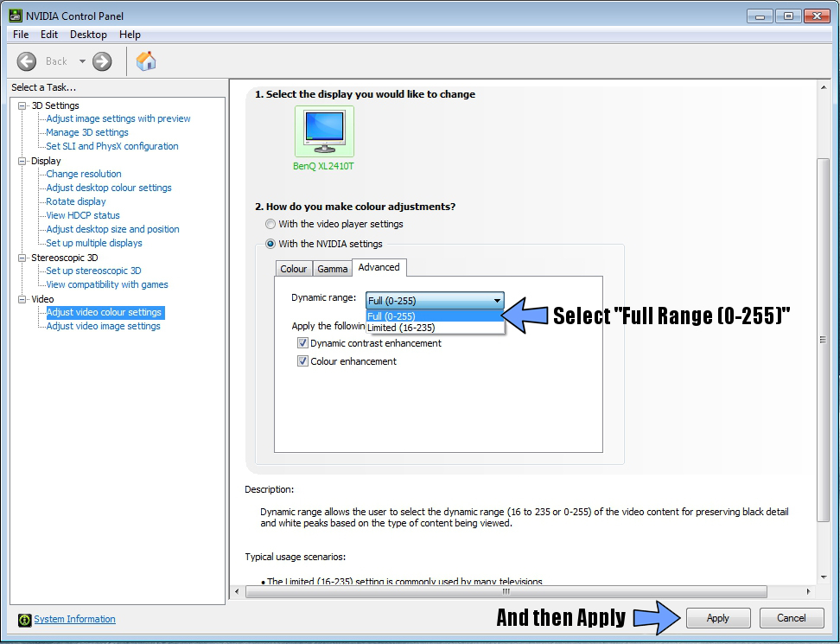This screenshot has height=644, width=840.
Task: Open Adjust desktop colour settings
Action: pos(109,188)
